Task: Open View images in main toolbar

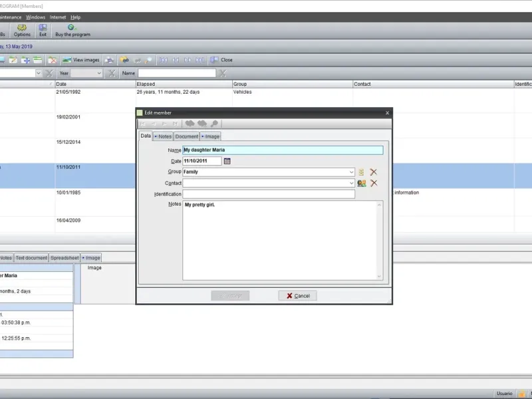Action: [80, 60]
